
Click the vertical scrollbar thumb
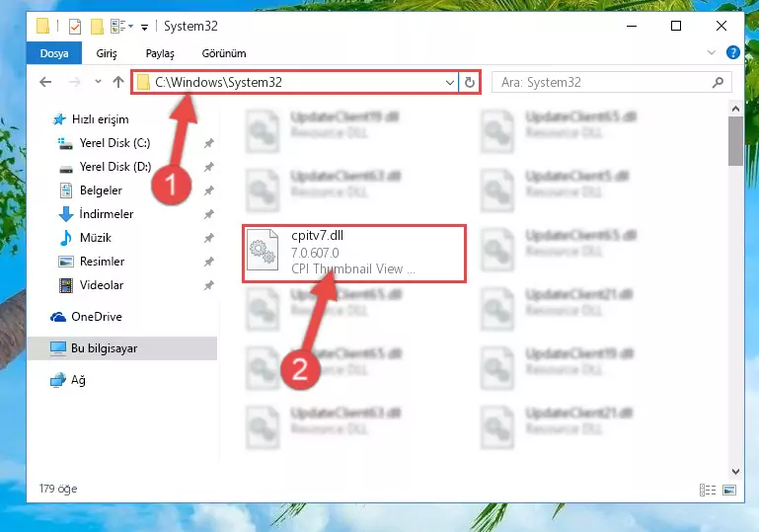point(735,141)
